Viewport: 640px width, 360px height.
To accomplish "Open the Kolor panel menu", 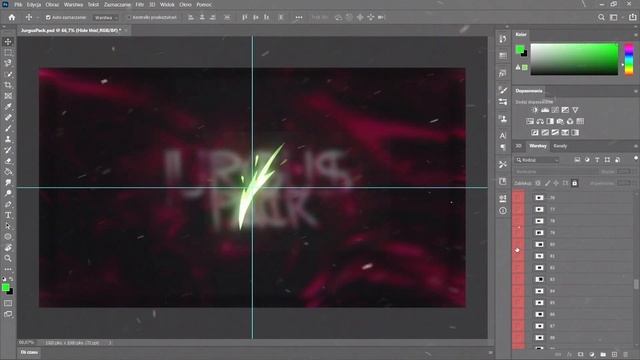I will click(636, 35).
